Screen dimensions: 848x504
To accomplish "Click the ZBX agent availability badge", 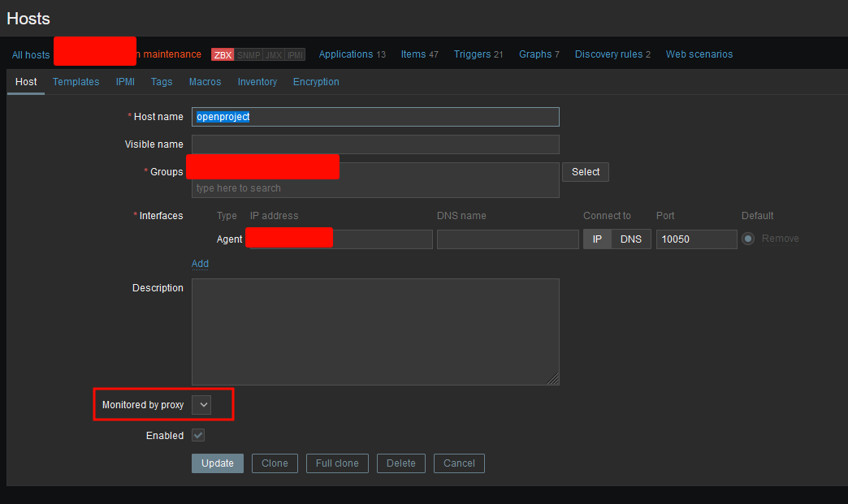I will (x=223, y=54).
